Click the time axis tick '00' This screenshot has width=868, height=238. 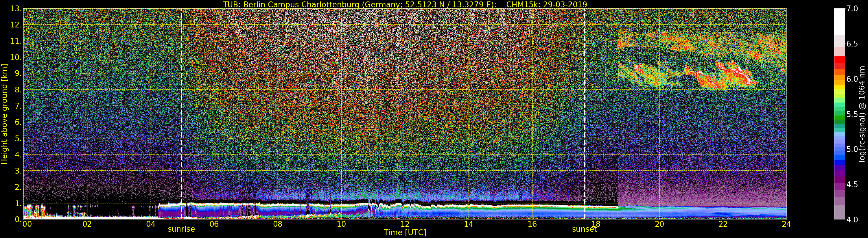(27, 224)
